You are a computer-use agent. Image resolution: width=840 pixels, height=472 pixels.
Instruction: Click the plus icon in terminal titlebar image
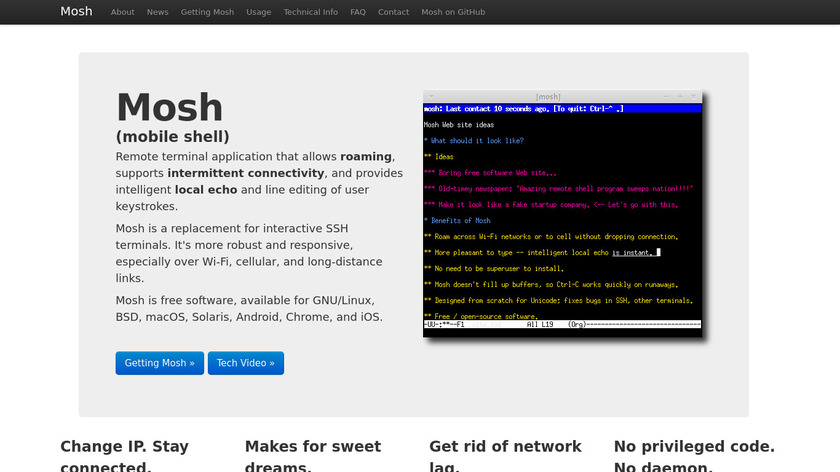coord(680,96)
